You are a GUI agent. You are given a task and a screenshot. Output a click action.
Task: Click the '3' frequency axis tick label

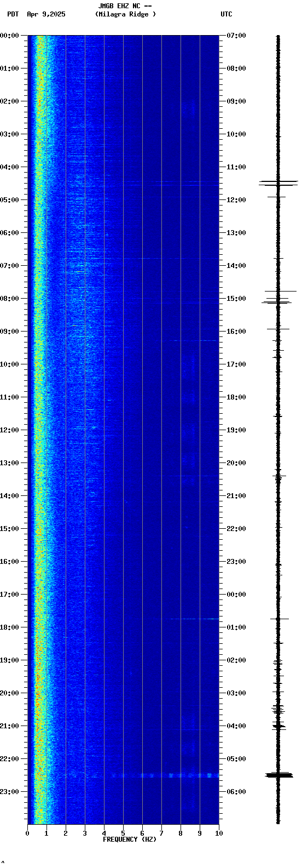click(85, 833)
